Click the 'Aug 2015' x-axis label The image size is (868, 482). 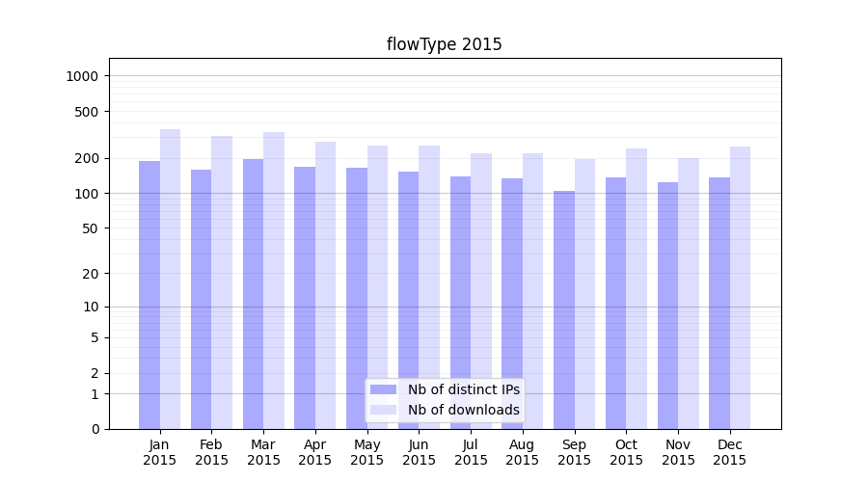coord(523,452)
